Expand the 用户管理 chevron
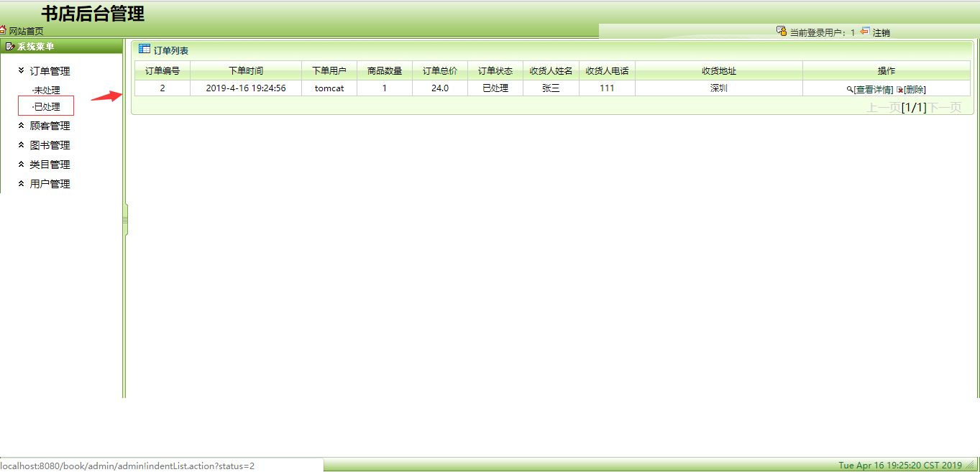Screen dimensions: 980x472 point(22,183)
